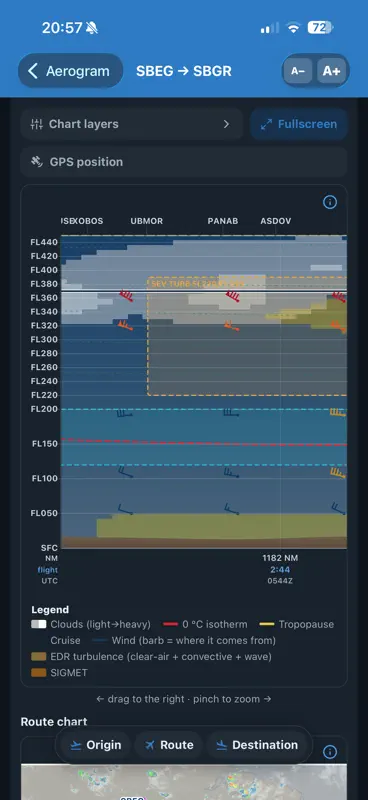The height and width of the screenshot is (800, 368).
Task: Tap the battery indicator showing 72
Action: 320,28
